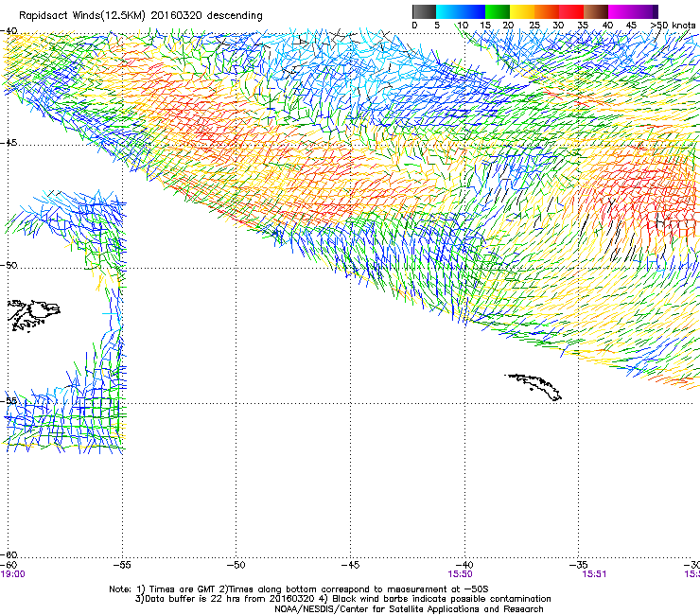Select the magenta-purple 40-50 knots legend swatch
This screenshot has height=615, width=700.
click(633, 11)
